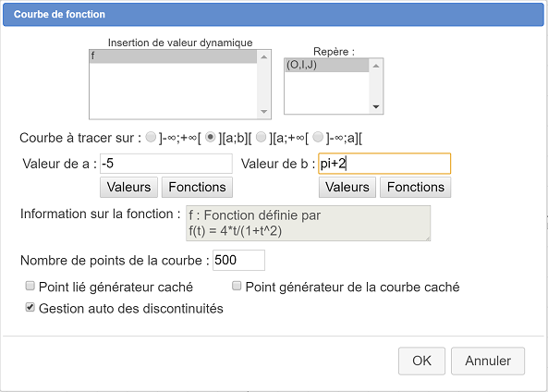Select f in dynamic value list

click(174, 56)
